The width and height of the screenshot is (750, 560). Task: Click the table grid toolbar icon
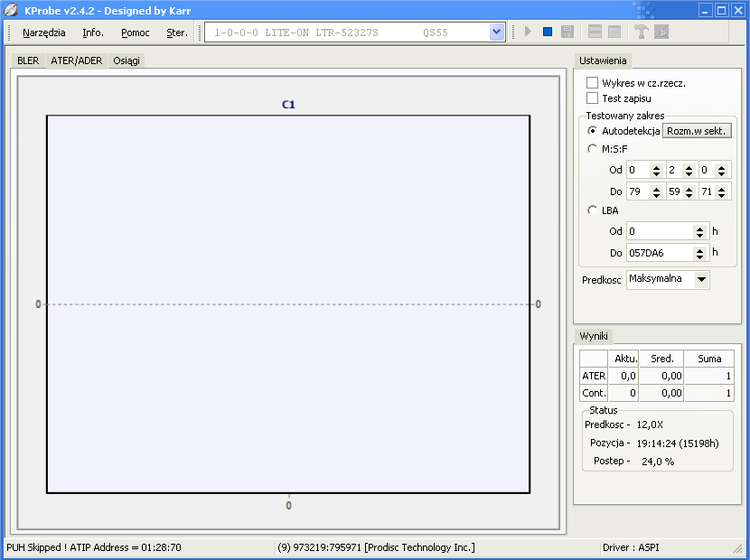(614, 32)
